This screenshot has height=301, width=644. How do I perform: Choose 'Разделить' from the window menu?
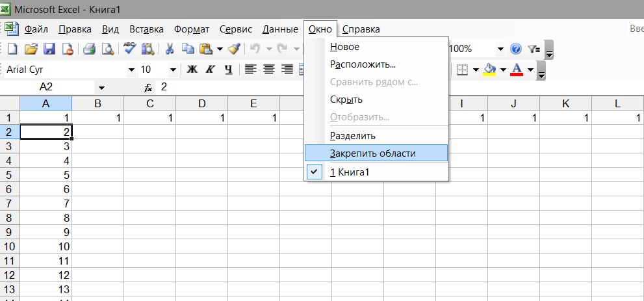click(x=352, y=136)
